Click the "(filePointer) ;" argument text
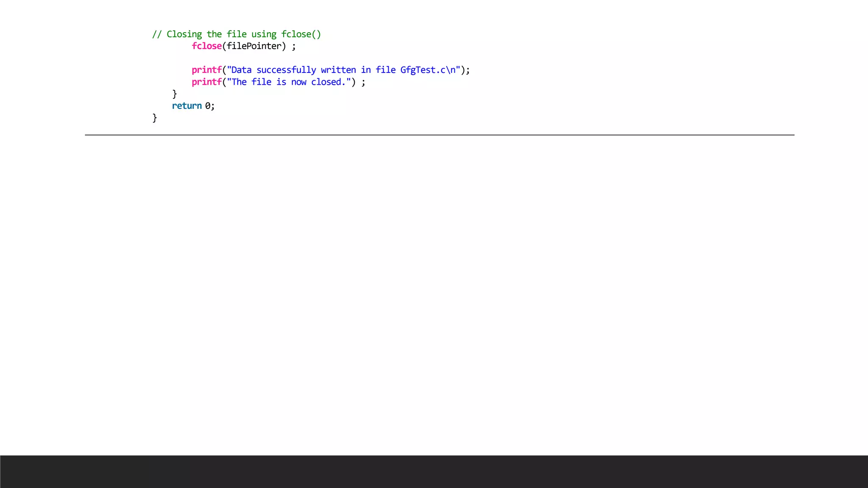The height and width of the screenshot is (488, 868). tap(259, 46)
